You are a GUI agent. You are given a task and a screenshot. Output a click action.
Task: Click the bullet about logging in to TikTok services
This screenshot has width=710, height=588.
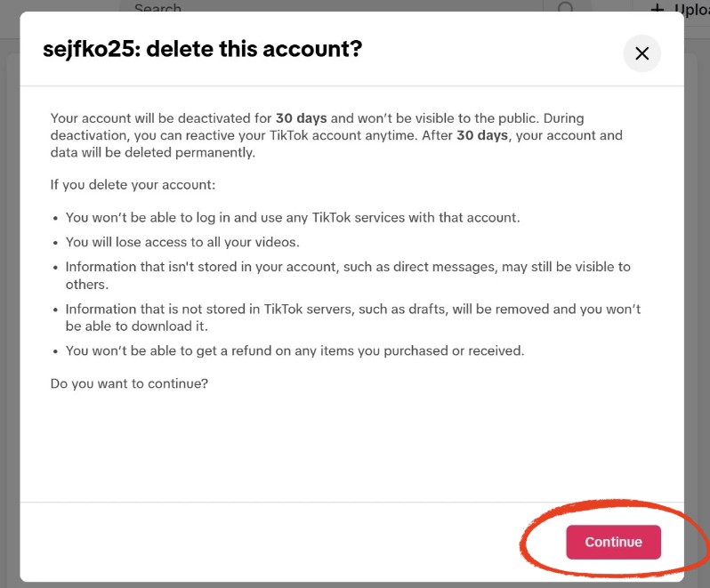click(293, 218)
